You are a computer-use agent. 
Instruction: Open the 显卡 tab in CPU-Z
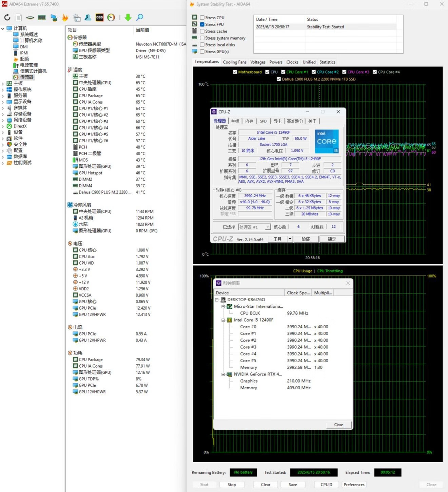pos(277,121)
